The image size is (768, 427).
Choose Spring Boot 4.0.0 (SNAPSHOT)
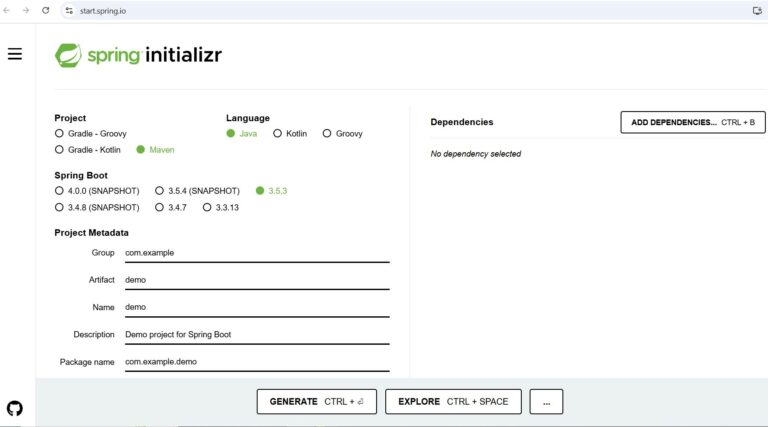[x=59, y=190]
